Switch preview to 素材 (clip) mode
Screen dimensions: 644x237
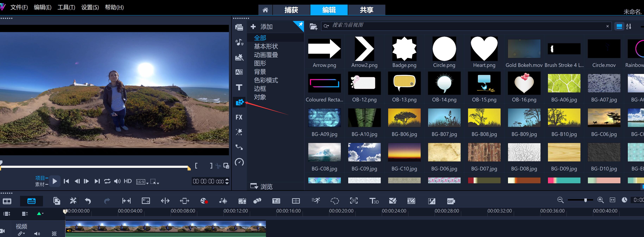tap(40, 185)
